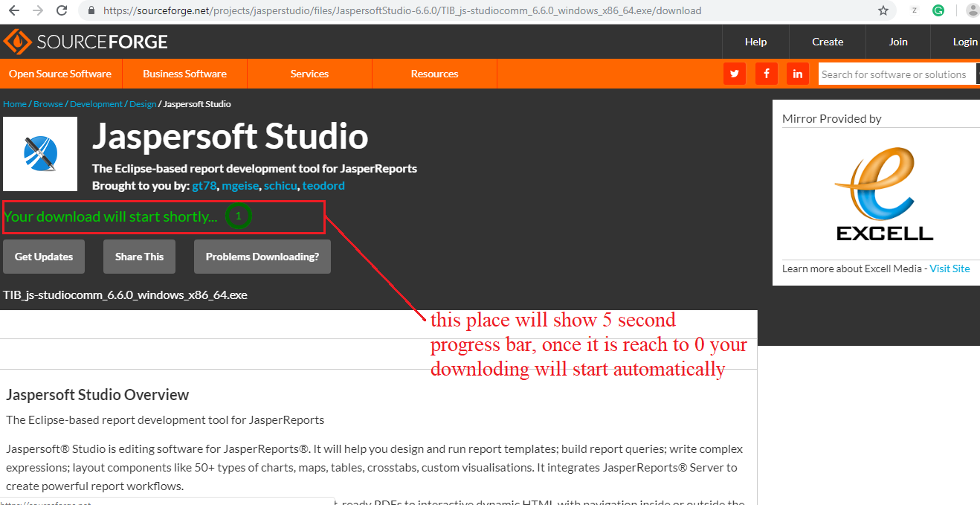This screenshot has width=980, height=505.
Task: Go back with browser back arrow
Action: point(14,11)
